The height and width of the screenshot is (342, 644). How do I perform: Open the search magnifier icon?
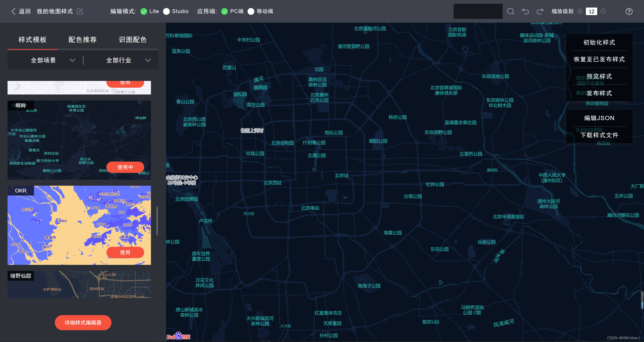coord(510,11)
